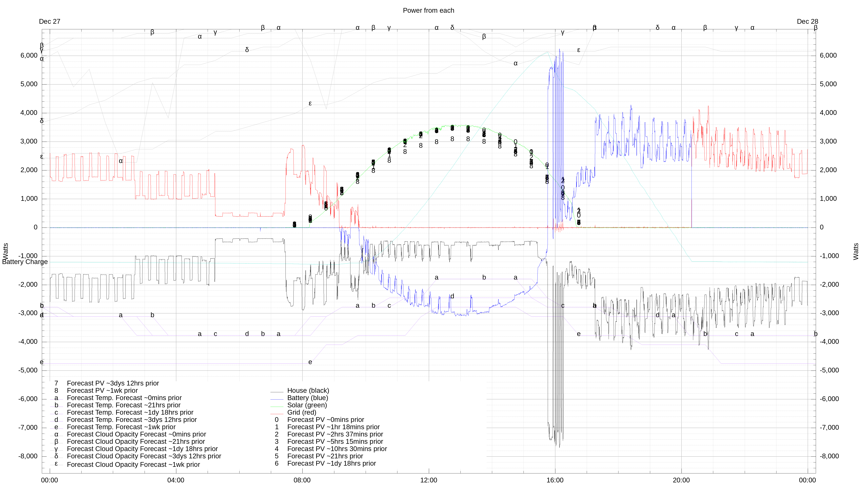The height and width of the screenshot is (488, 868).
Task: Click the left-axis 0 tick label
Action: point(35,227)
